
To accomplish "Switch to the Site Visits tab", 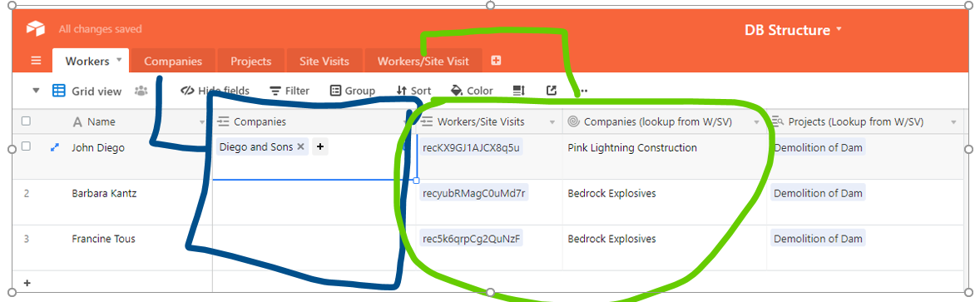I will (324, 62).
